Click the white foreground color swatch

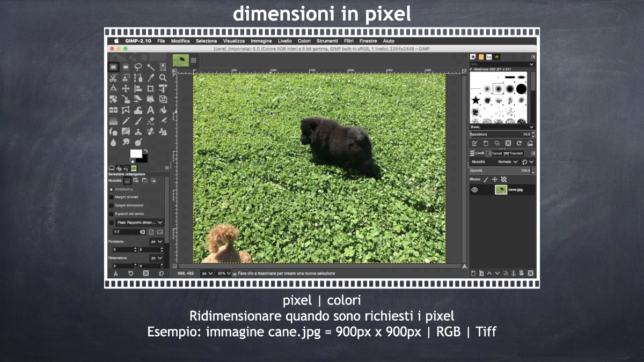point(136,154)
